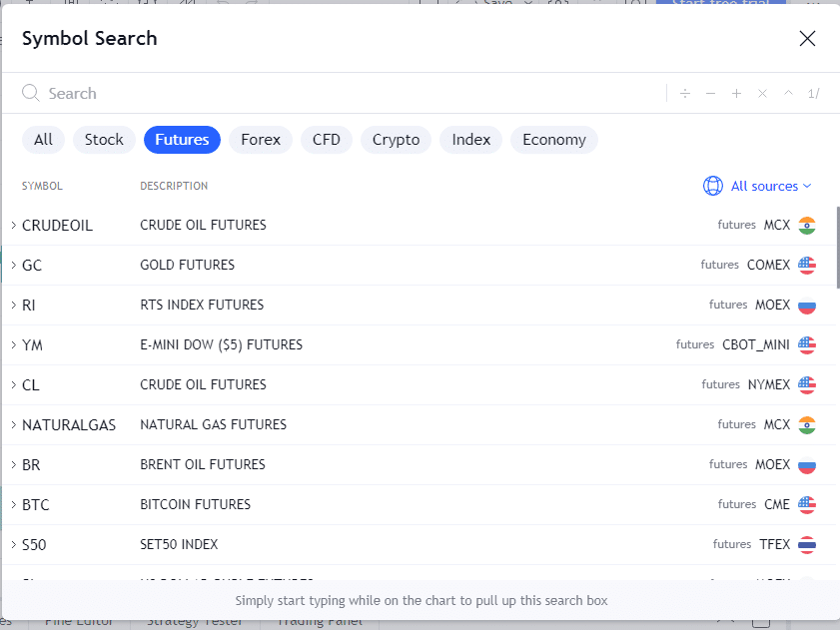Choose BITCOIN FUTURES entry
Image resolution: width=840 pixels, height=630 pixels.
coord(195,504)
